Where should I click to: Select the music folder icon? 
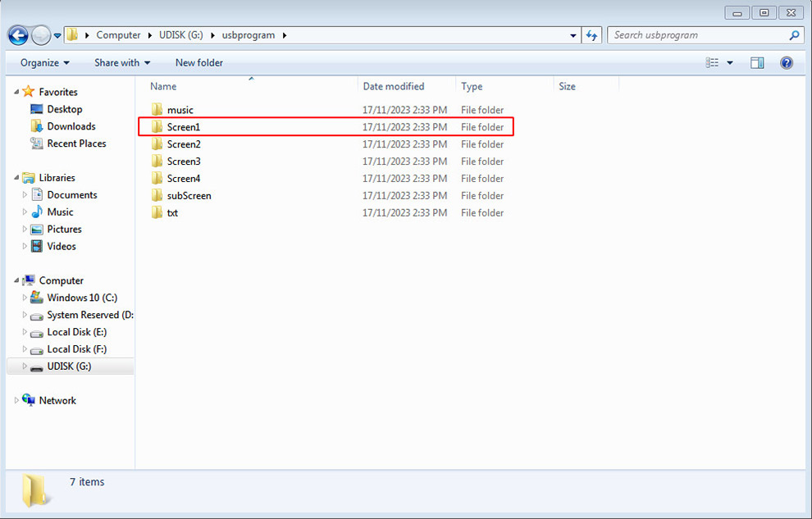tap(157, 109)
